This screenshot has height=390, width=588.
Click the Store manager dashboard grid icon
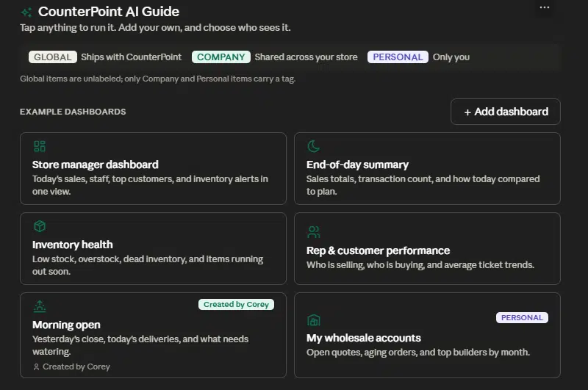point(40,146)
